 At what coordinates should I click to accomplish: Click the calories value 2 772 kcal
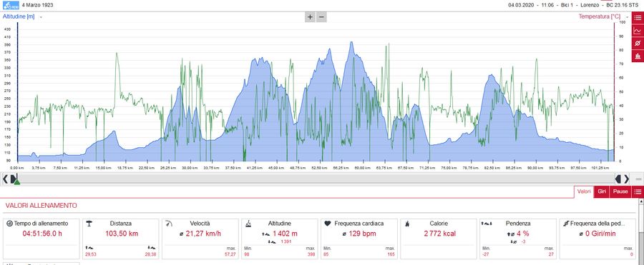[x=439, y=234]
